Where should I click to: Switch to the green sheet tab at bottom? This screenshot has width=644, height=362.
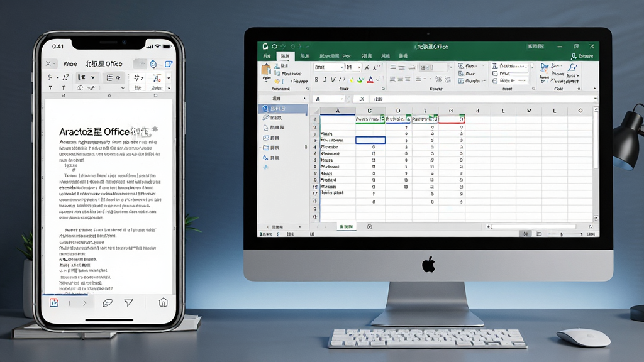[x=346, y=226]
